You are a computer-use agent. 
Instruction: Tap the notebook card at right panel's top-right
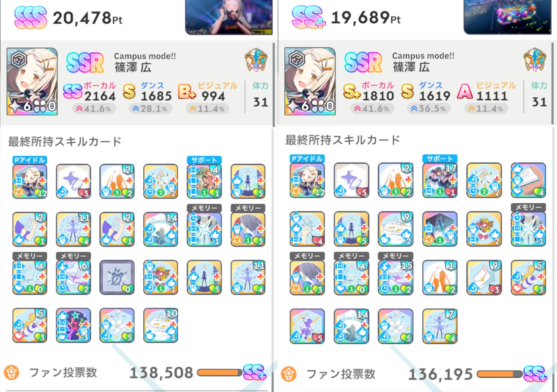528,180
